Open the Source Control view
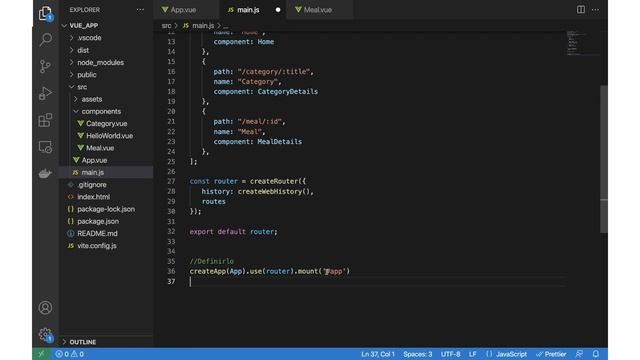Viewport: 640px width, 360px height. [45, 66]
